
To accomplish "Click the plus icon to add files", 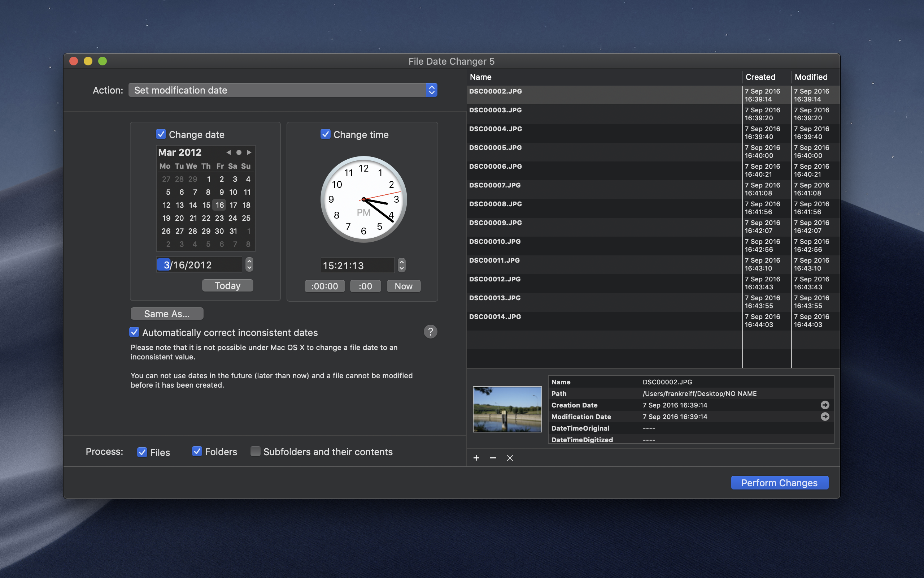I will [x=476, y=458].
